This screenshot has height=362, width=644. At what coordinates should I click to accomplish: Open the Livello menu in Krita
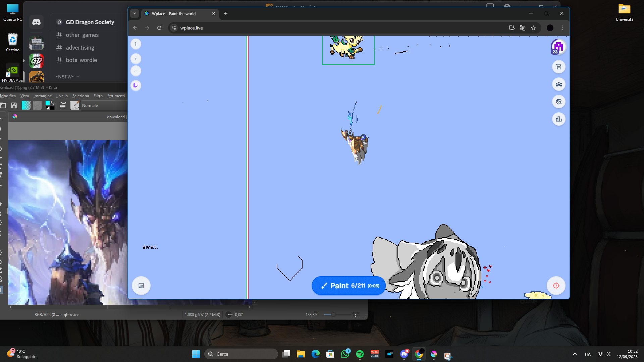62,96
